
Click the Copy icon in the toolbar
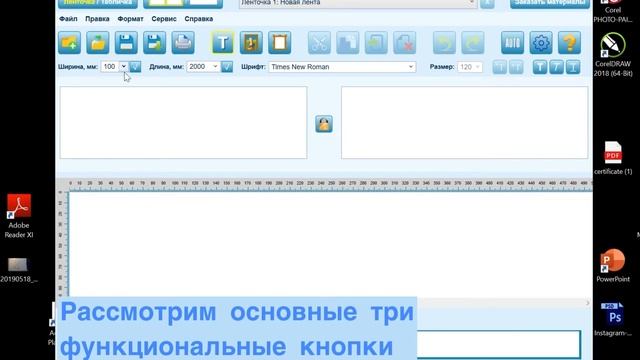coord(348,42)
